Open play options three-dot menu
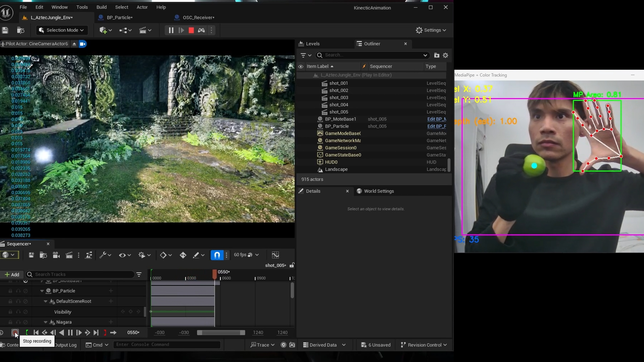This screenshot has width=644, height=362. (x=211, y=30)
